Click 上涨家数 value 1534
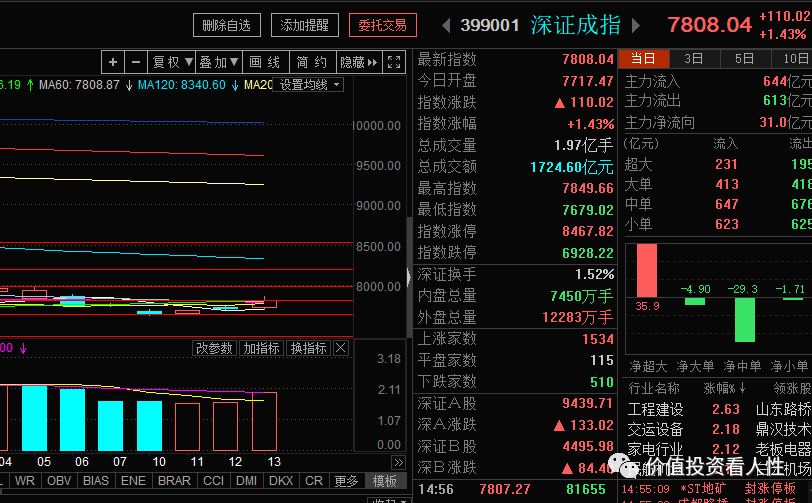 [x=598, y=339]
